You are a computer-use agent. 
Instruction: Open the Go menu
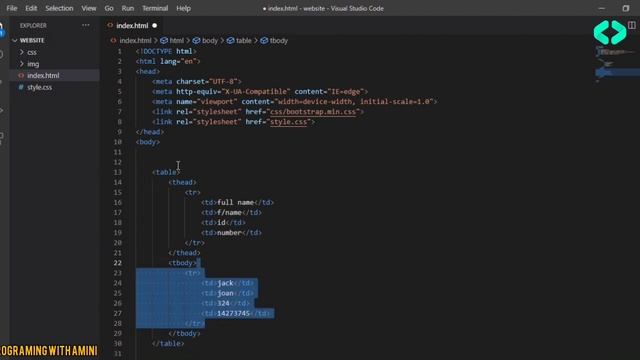pos(109,8)
